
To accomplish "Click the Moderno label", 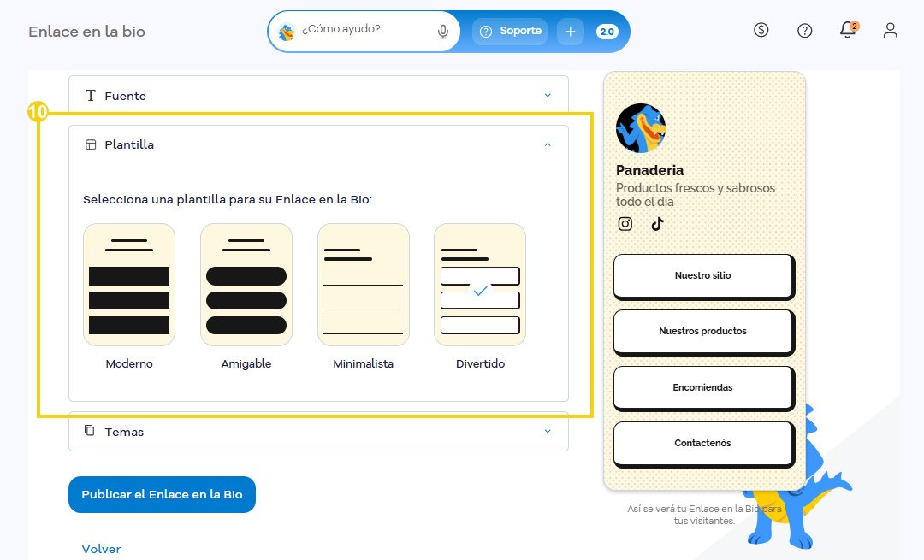I will (x=129, y=364).
